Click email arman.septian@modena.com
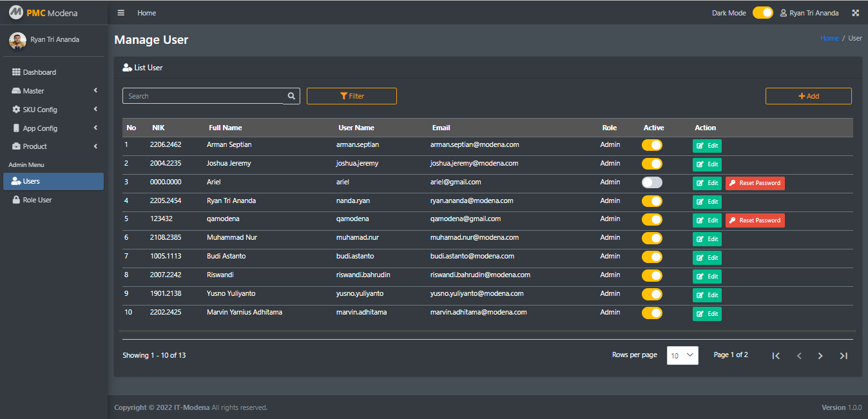The image size is (868, 419). (x=475, y=144)
